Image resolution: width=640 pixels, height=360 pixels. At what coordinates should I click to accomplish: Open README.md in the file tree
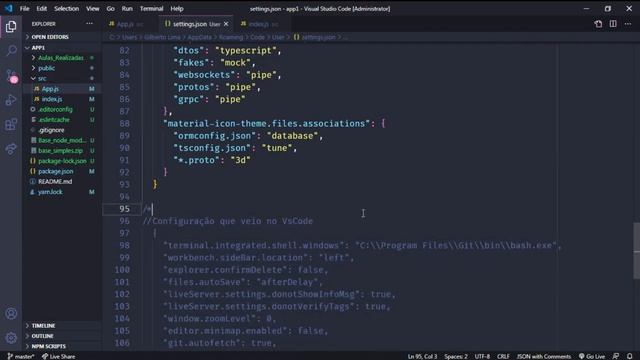[x=61, y=182]
